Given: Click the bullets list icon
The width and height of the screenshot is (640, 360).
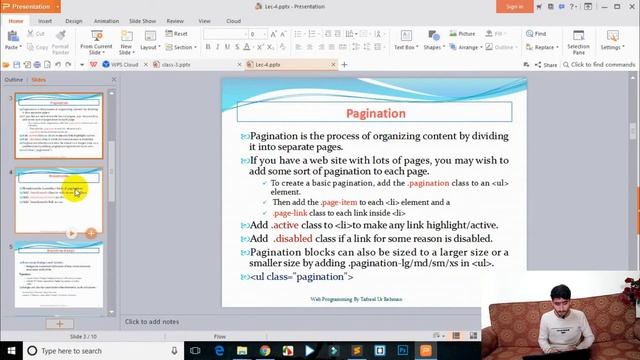Looking at the screenshot, I should (298, 34).
